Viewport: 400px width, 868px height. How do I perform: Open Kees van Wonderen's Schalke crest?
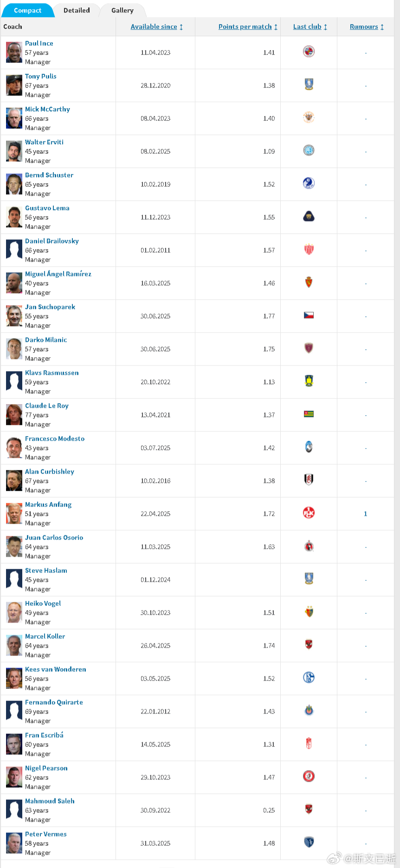(309, 677)
